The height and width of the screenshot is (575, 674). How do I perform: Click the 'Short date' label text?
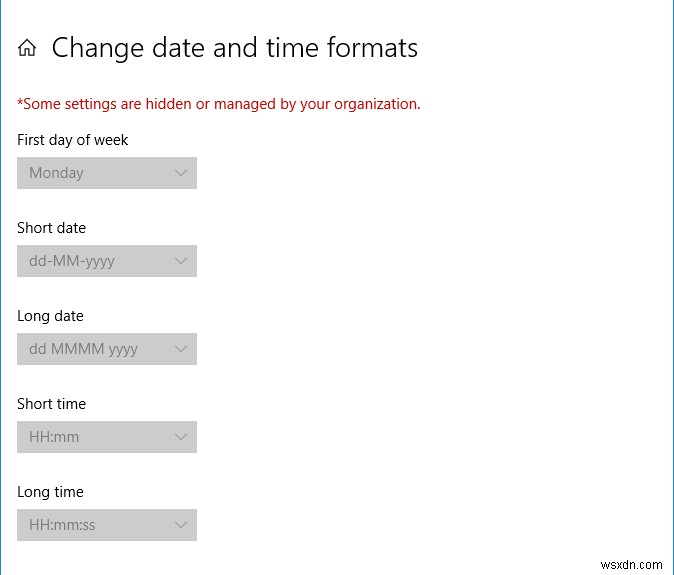51,228
